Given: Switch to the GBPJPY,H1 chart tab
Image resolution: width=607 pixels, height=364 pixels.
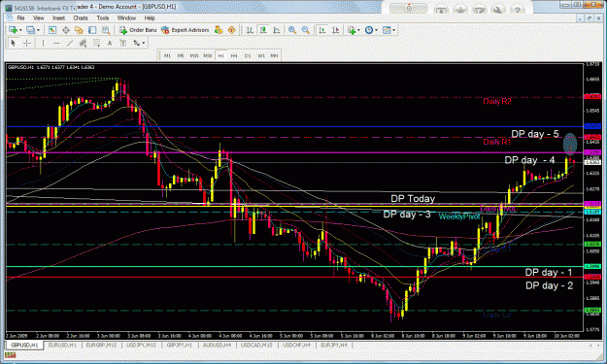Looking at the screenshot, I should click(180, 345).
